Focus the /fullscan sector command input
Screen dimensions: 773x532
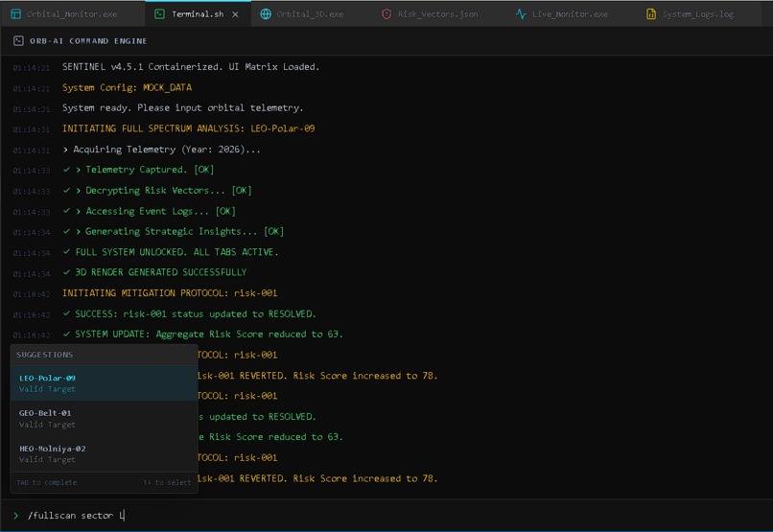click(394, 516)
